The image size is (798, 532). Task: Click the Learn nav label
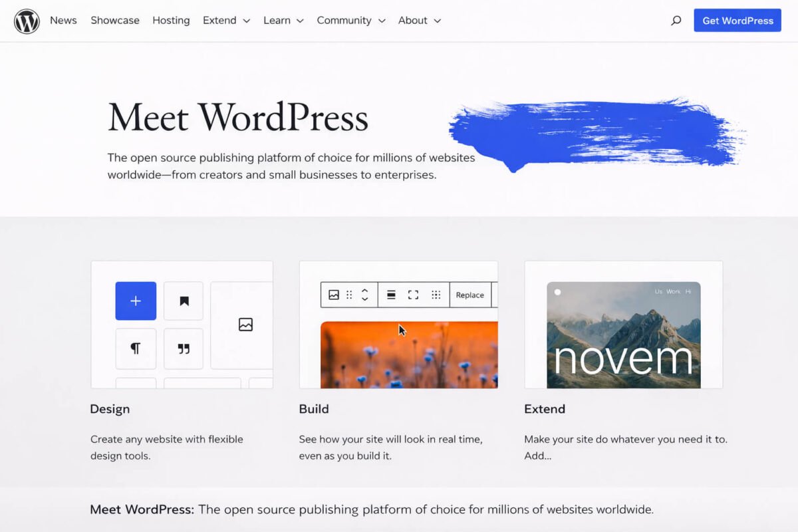pos(277,21)
